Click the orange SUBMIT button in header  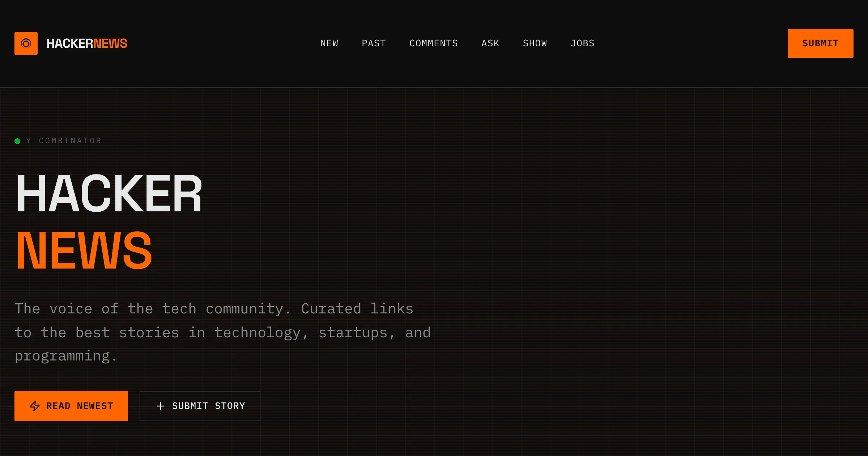click(820, 43)
